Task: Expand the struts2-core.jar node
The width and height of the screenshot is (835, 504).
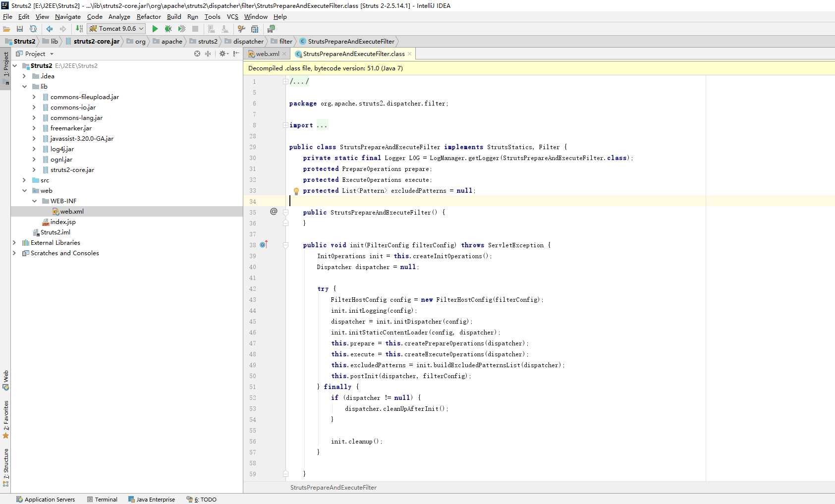Action: 34,169
